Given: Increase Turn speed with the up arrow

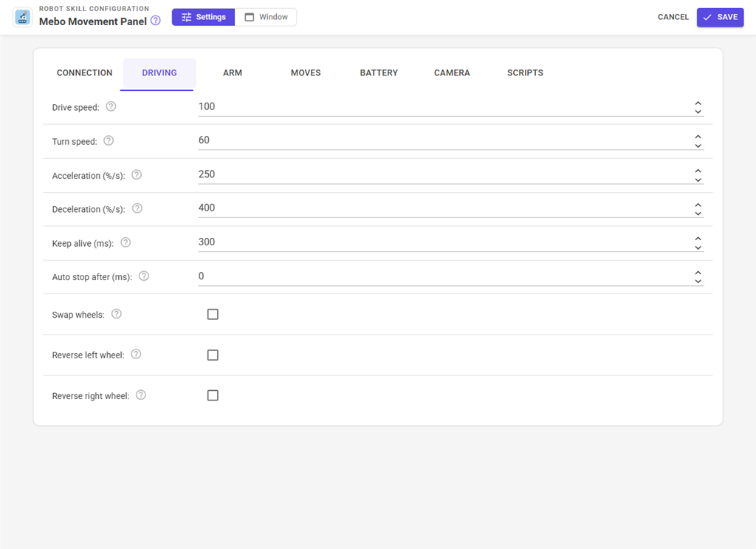Looking at the screenshot, I should pos(698,137).
